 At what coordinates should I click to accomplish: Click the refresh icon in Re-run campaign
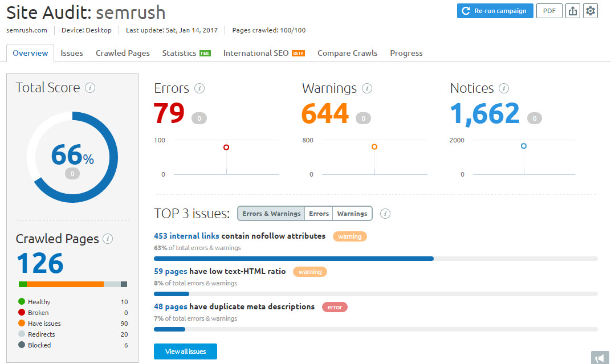[466, 11]
